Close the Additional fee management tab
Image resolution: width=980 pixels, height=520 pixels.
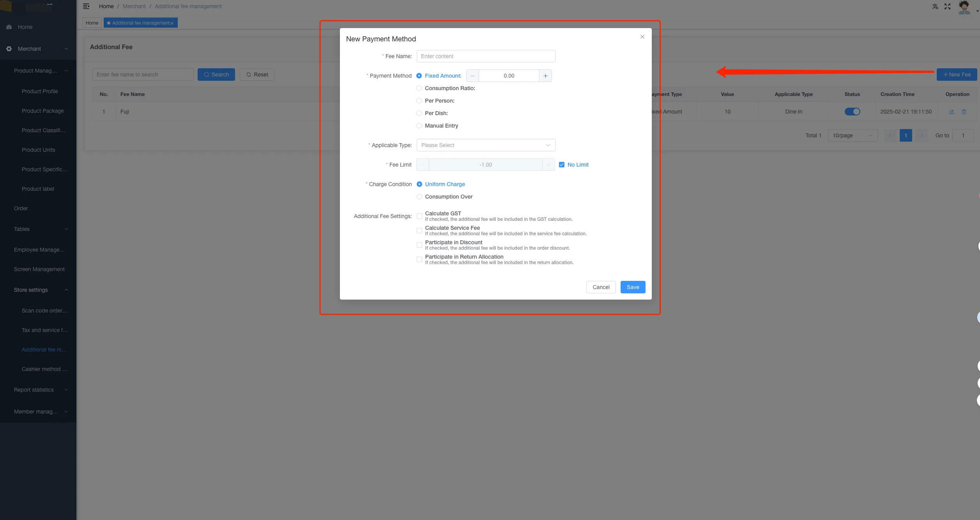coord(172,23)
